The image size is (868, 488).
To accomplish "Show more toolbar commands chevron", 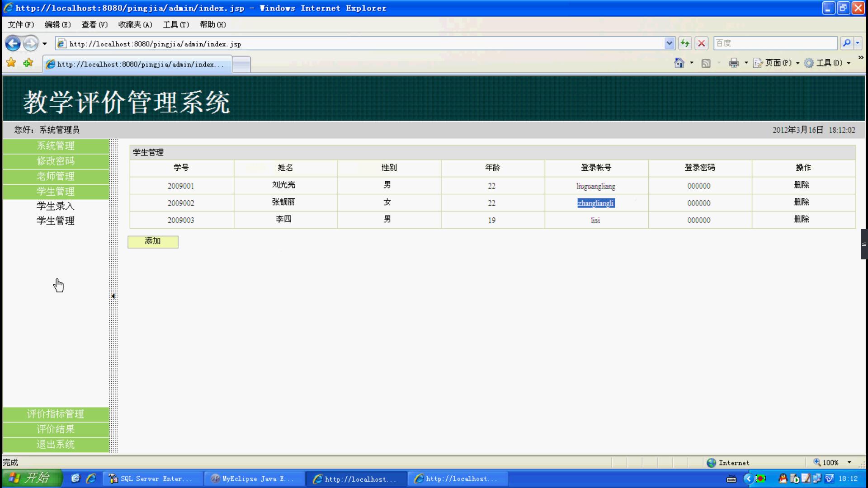I will (x=860, y=58).
